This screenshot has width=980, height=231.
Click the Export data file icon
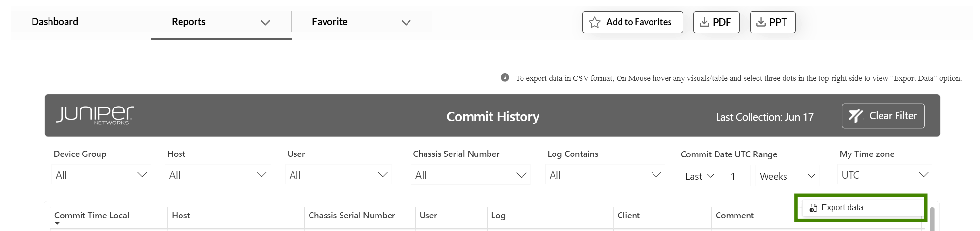pos(813,208)
